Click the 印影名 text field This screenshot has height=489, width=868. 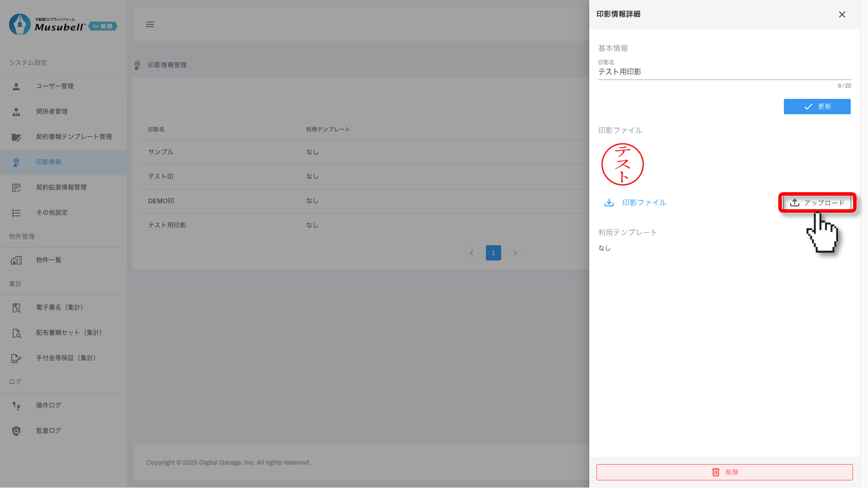point(724,72)
